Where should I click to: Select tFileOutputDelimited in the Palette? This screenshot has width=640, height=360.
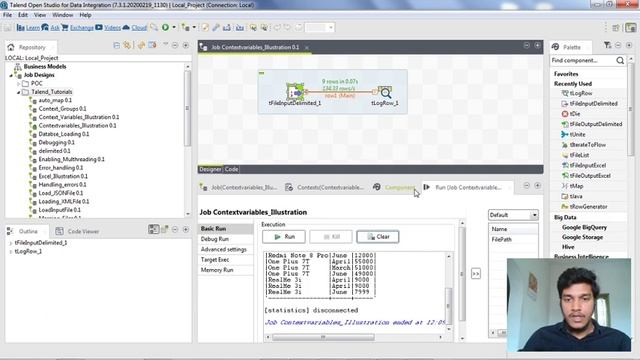pos(592,124)
